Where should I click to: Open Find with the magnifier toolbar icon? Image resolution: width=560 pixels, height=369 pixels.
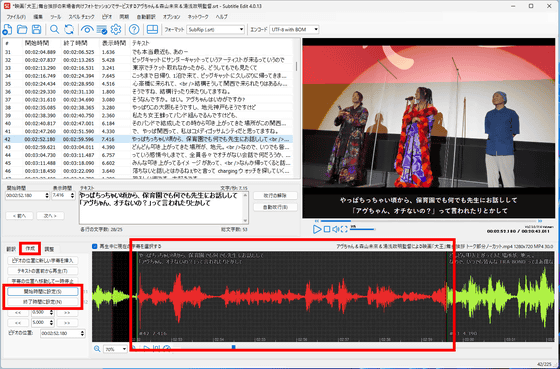tap(54, 29)
